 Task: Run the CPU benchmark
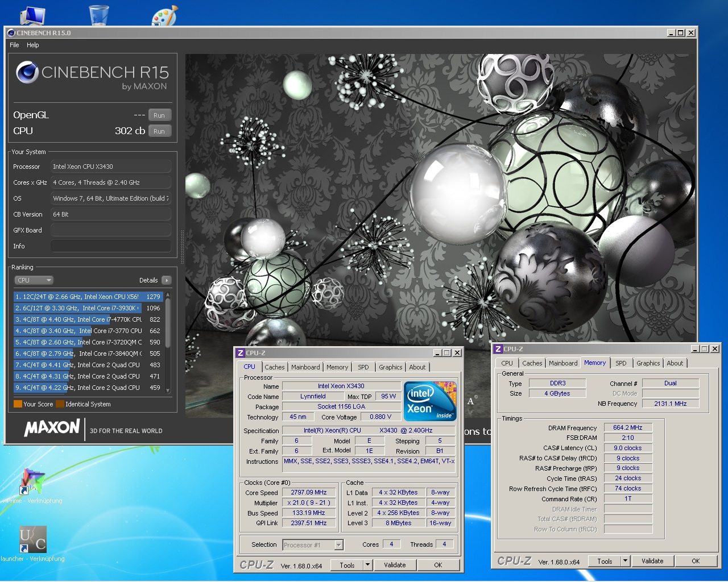[159, 131]
